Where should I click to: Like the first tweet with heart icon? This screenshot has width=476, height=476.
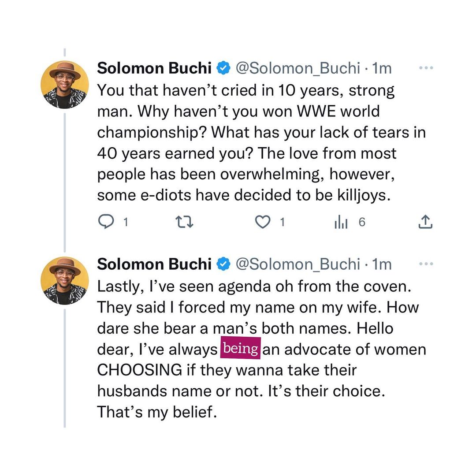pos(263,223)
